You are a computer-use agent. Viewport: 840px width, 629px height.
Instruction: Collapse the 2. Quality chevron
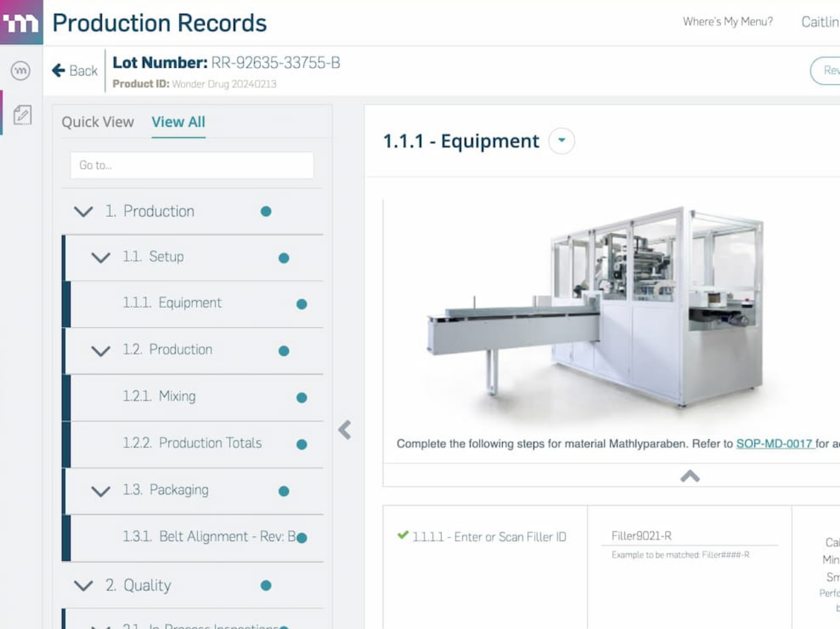tap(83, 585)
